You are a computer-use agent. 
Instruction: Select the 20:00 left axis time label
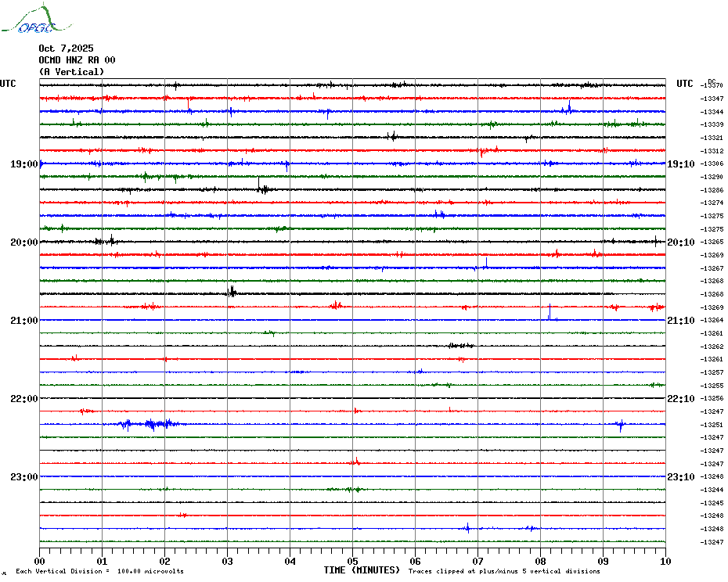[x=23, y=242]
